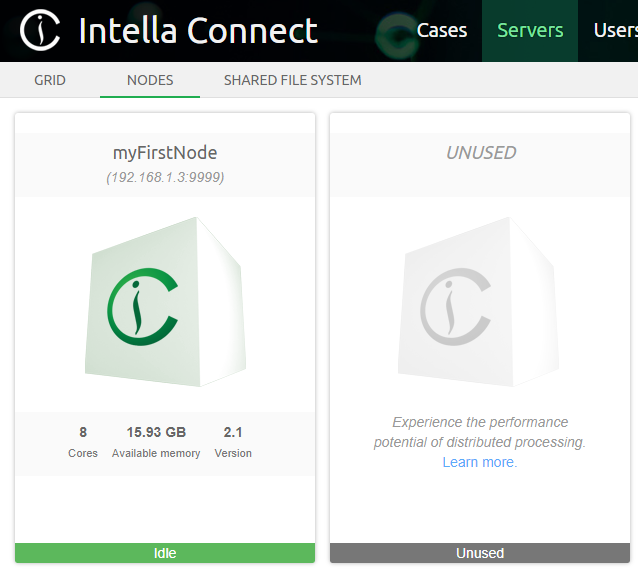Click the Version 2.1 statistic
This screenshot has width=638, height=570.
tap(233, 441)
